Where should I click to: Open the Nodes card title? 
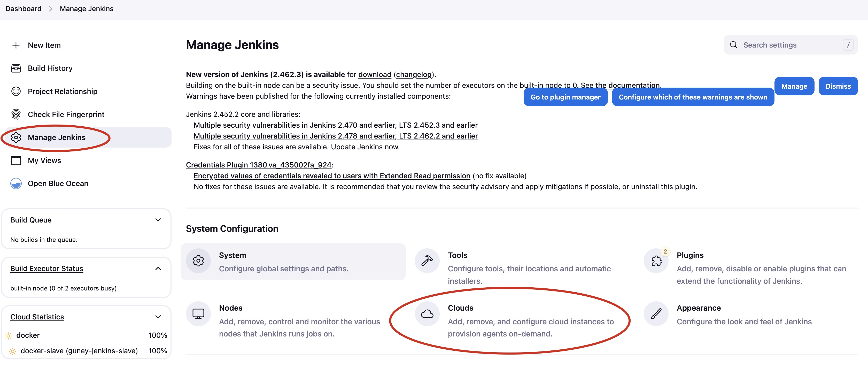[x=230, y=308]
